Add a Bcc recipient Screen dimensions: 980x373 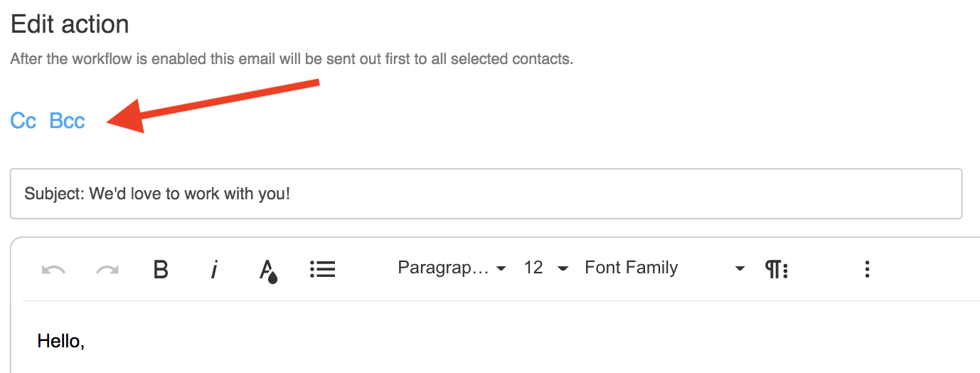[68, 121]
